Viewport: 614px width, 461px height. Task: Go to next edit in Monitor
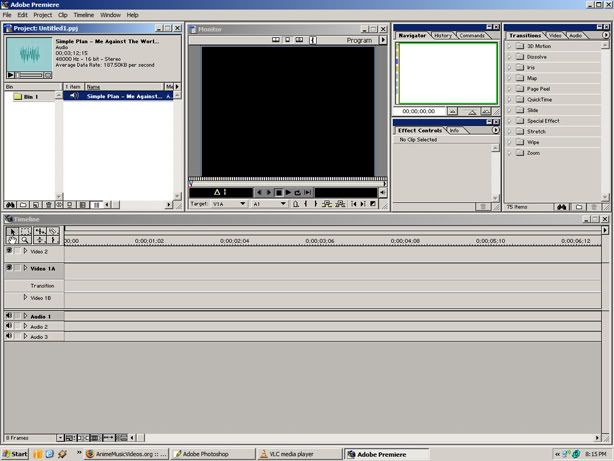point(363,204)
